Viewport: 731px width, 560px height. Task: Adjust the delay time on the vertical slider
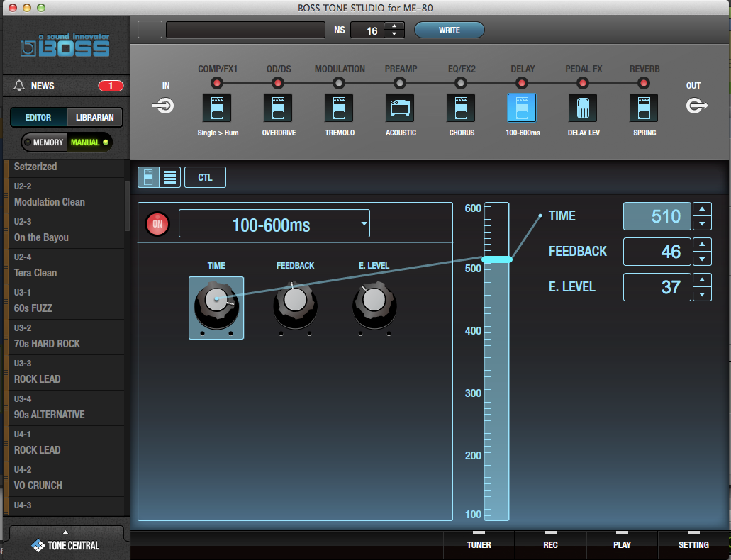496,259
